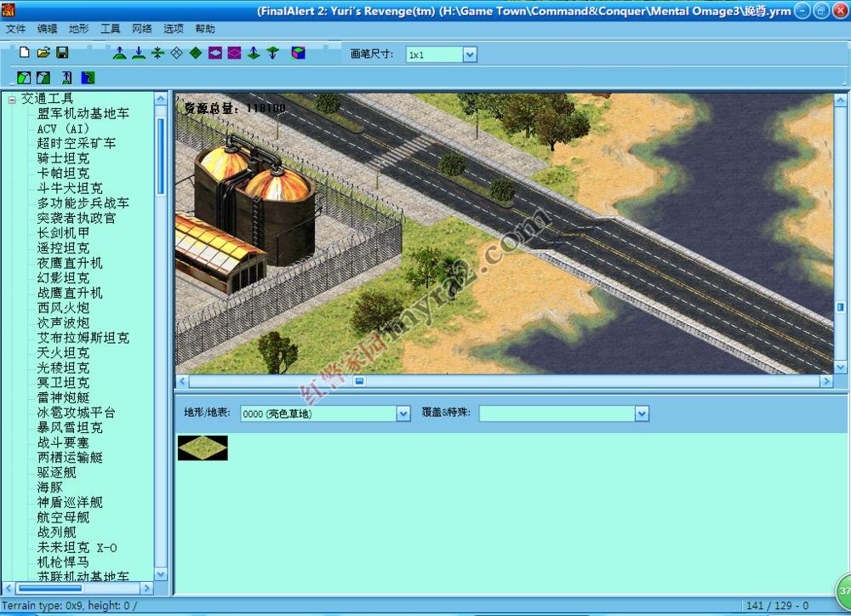Choose 幻影坦克 from the tree
851x616 pixels.
pyautogui.click(x=63, y=278)
